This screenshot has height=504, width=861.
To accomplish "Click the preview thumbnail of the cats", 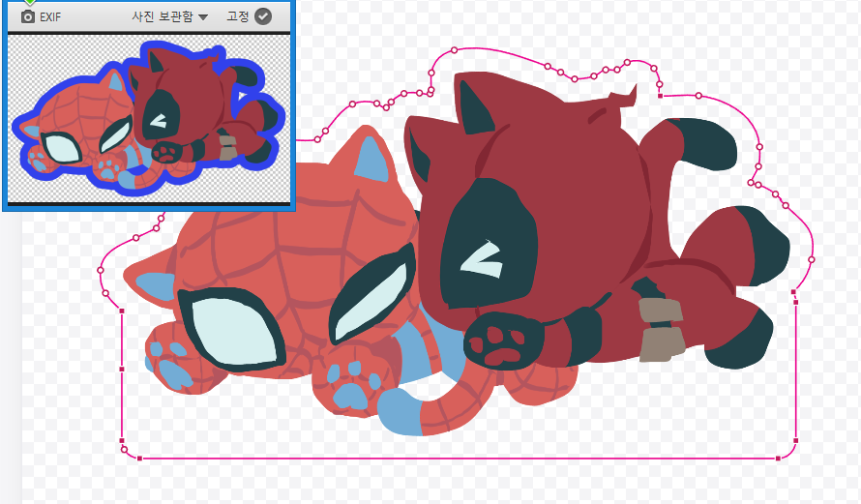I will (x=149, y=119).
